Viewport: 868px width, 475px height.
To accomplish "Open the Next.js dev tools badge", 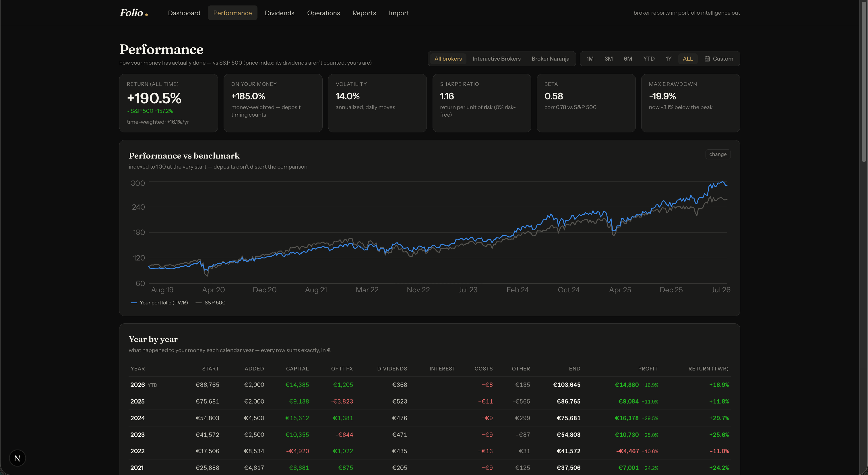I will (x=17, y=458).
